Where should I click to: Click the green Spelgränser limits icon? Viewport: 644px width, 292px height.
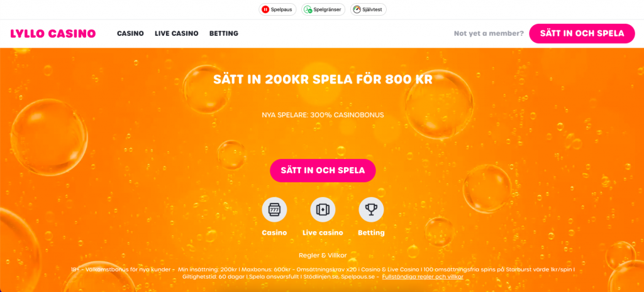tap(308, 9)
